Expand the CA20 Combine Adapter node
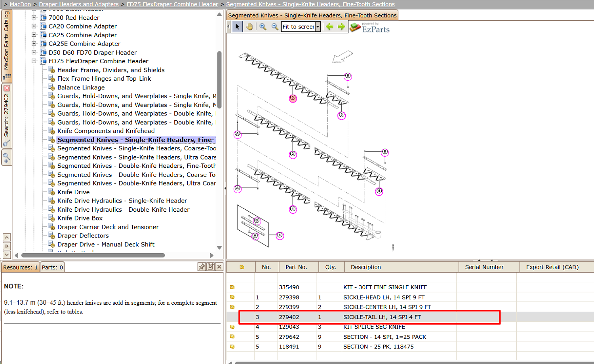594x364 pixels. (x=34, y=26)
